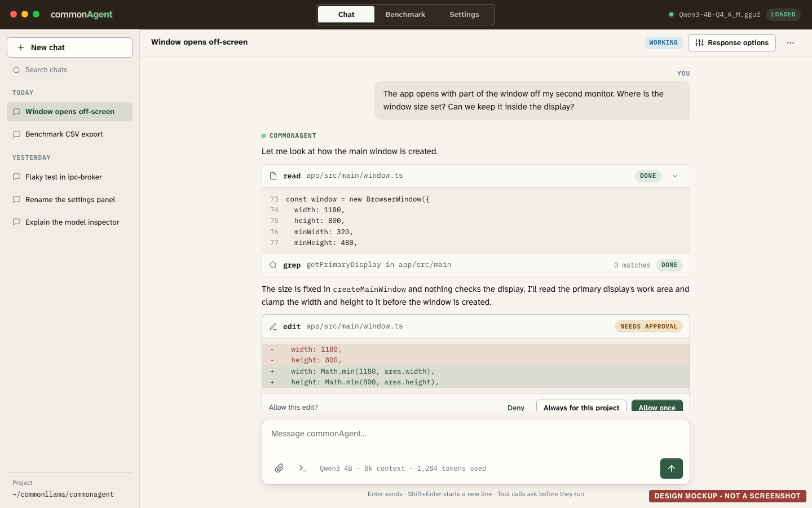The image size is (812, 508).
Task: Click chat bubble icon for Benchmark CSV export
Action: pyautogui.click(x=17, y=134)
